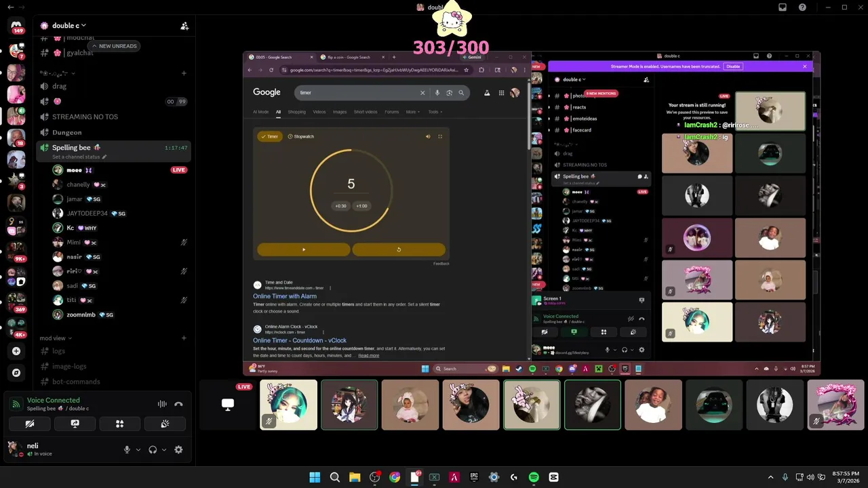Add a server with the plus icon

[x=16, y=351]
